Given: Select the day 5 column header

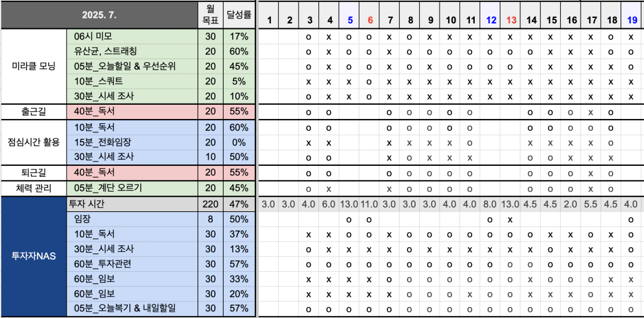Looking at the screenshot, I should pyautogui.click(x=350, y=20).
